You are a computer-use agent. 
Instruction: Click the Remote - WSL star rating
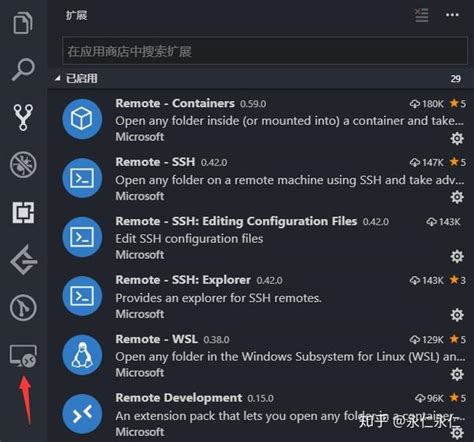tap(458, 339)
